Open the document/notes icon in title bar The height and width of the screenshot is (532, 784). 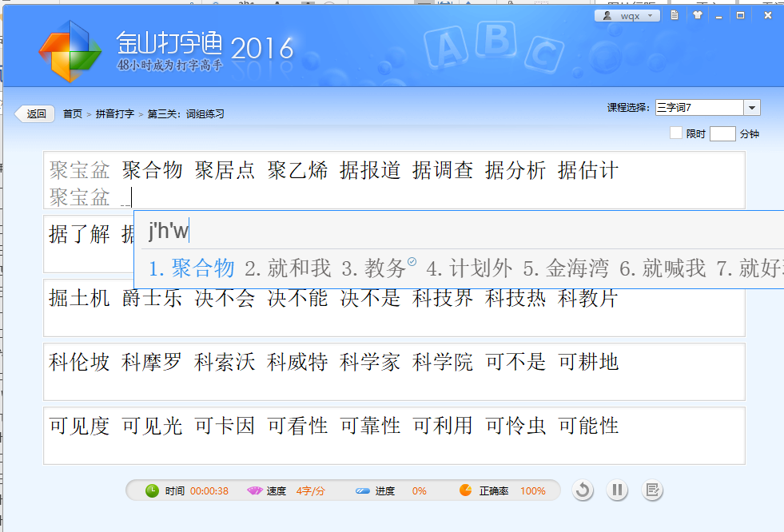[674, 14]
